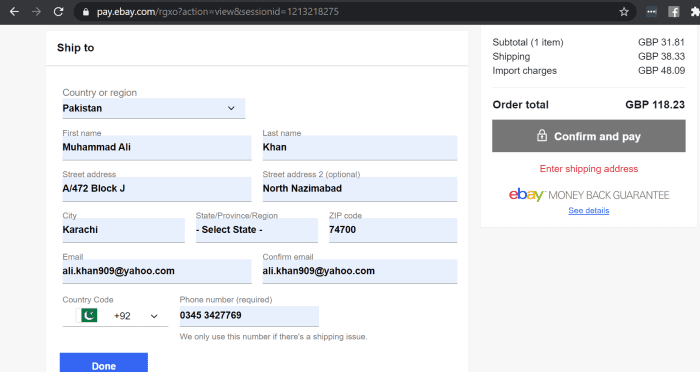Click the Subtotal GBP 31.81 value
The image size is (700, 372).
pos(661,42)
